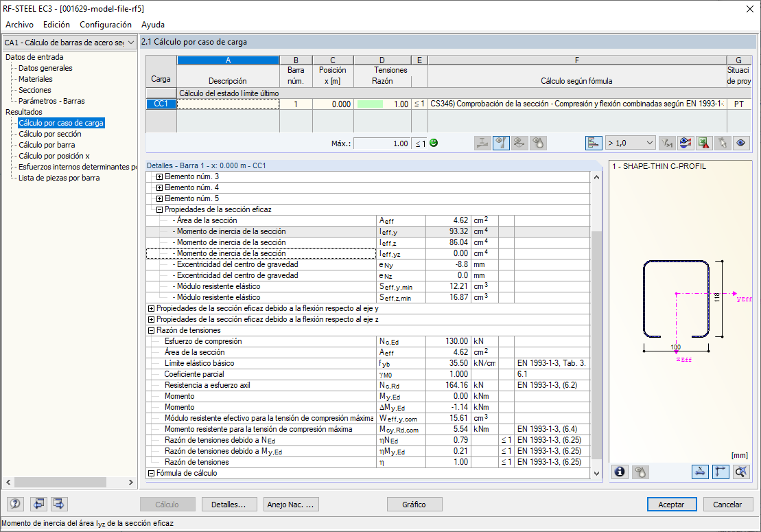Select 'Lista de piezas por barra'
Screen dimensions: 761x532
[59, 178]
